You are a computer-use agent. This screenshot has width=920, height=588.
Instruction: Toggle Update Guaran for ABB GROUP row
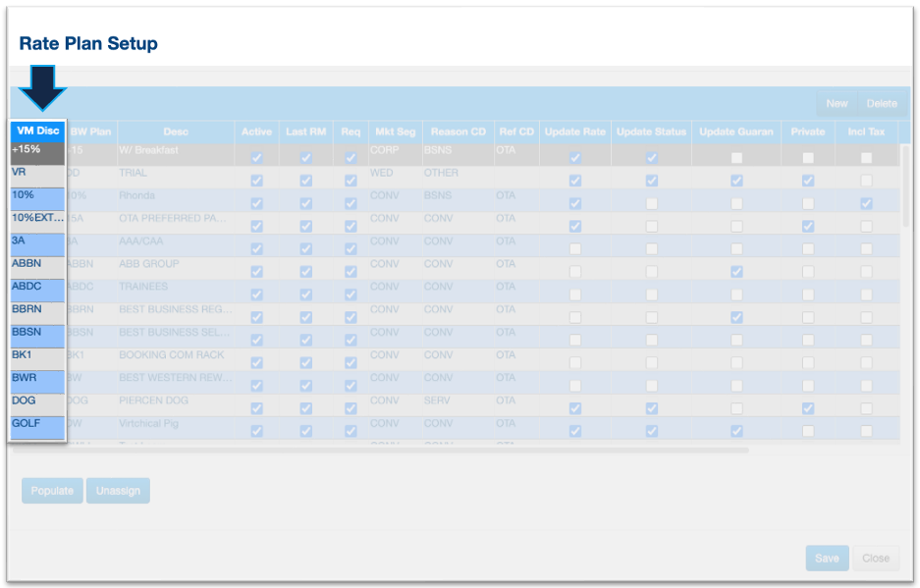[x=736, y=271]
